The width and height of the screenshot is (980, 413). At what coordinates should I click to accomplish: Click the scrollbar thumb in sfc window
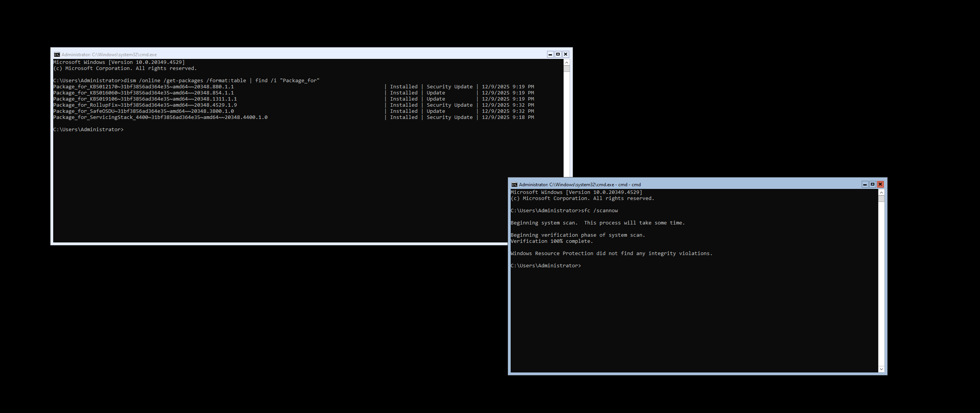click(x=881, y=199)
